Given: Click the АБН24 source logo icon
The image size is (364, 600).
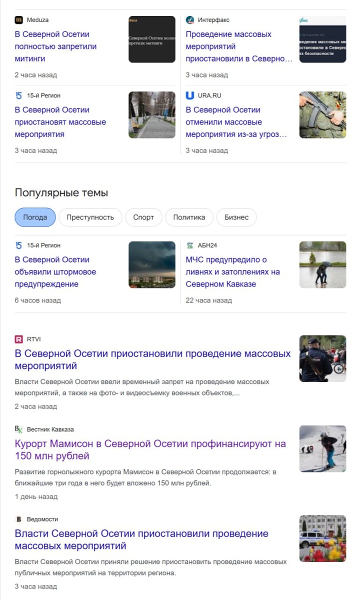Looking at the screenshot, I should coord(190,245).
